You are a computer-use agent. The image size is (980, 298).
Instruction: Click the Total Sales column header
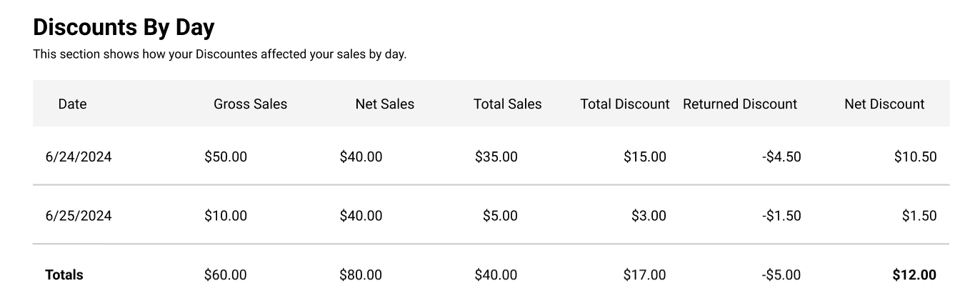click(x=507, y=104)
